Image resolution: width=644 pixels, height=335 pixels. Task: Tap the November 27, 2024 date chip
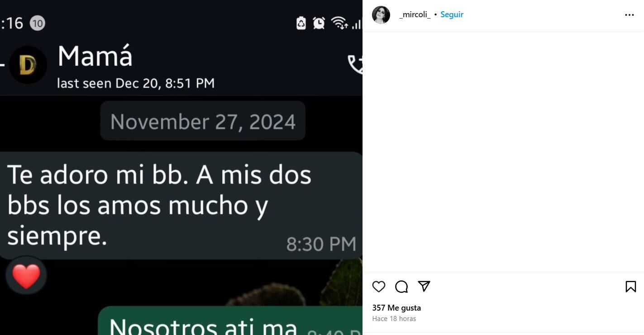click(x=203, y=122)
